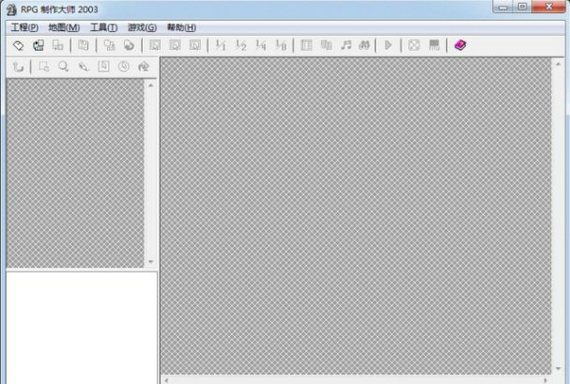Open the 地图(M) map menu
Viewport: 570px width, 384px height.
64,27
